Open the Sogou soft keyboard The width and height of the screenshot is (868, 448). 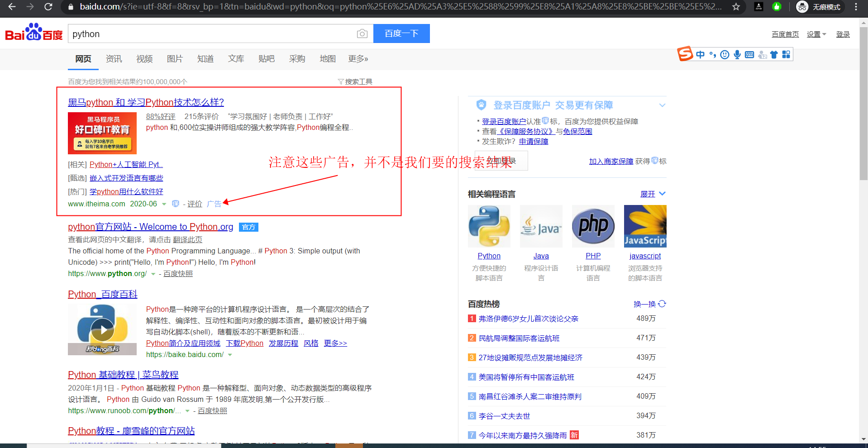click(x=749, y=55)
